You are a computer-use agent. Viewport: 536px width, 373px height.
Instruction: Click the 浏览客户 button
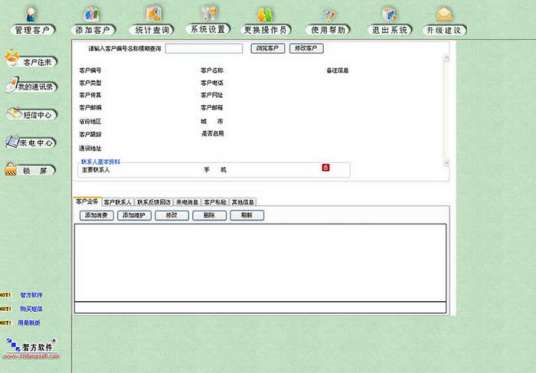[268, 48]
